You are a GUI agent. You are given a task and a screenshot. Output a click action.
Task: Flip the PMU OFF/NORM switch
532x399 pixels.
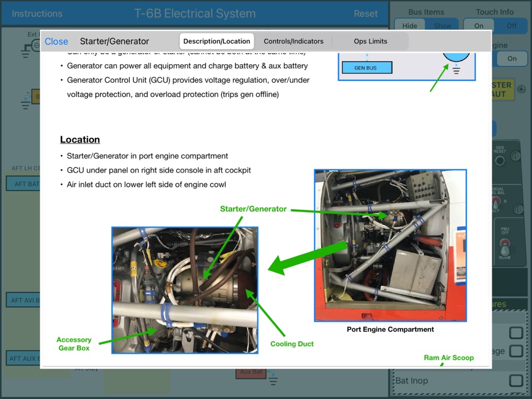pos(504,247)
